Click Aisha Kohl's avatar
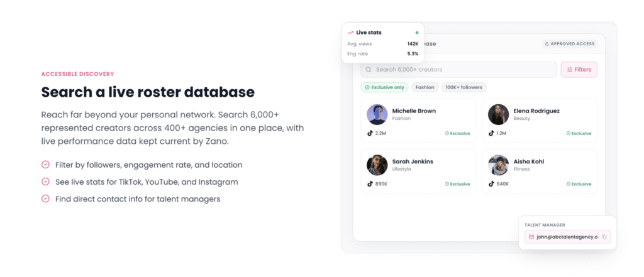This screenshot has height=277, width=644. [x=498, y=165]
